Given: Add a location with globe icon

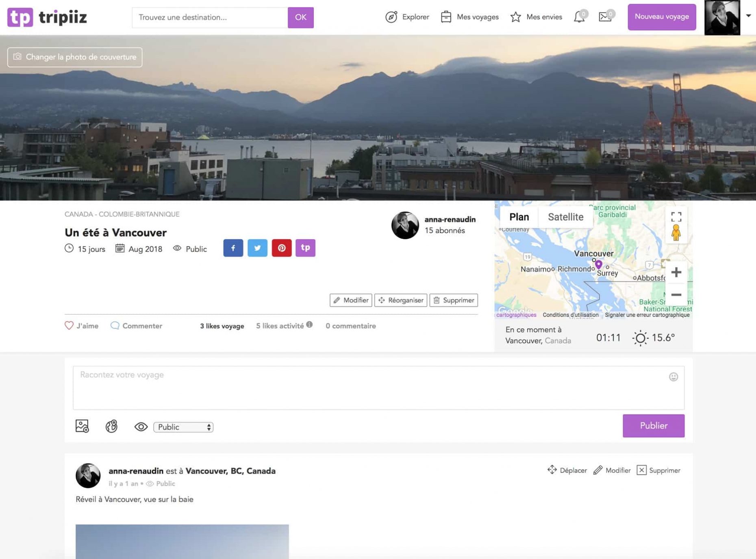Looking at the screenshot, I should coord(111,426).
